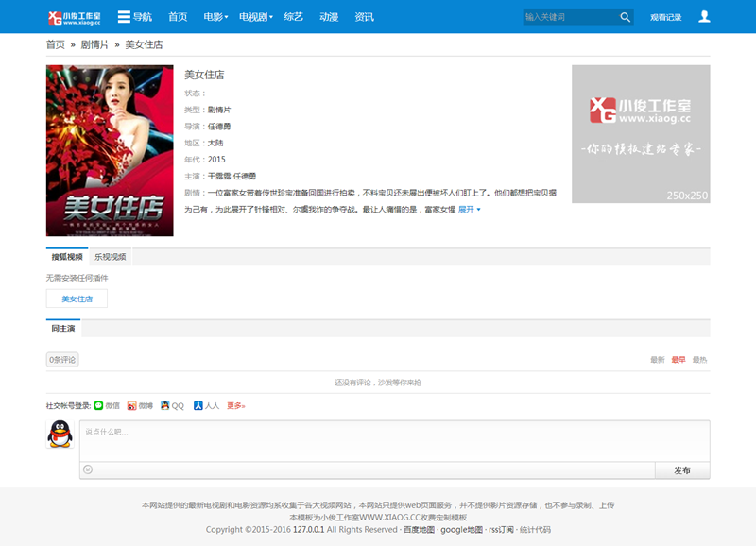Open the 动漫 navigation item

[x=329, y=17]
